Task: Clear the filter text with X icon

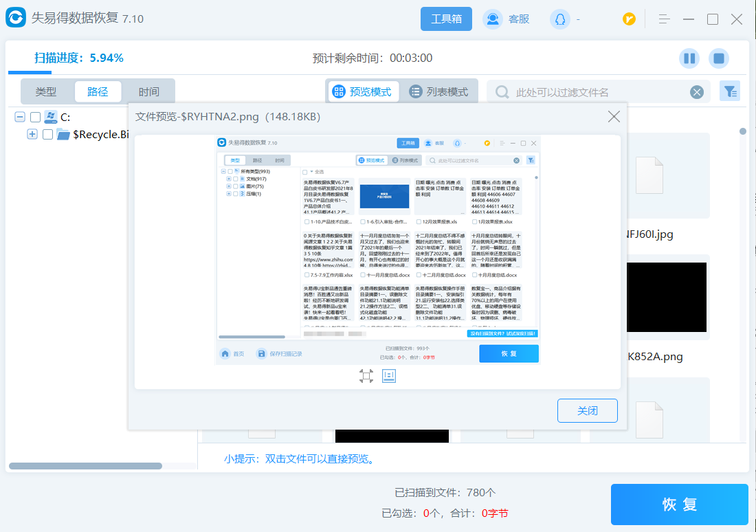Action: point(697,92)
